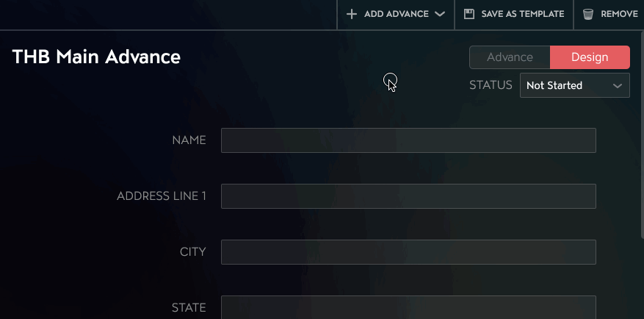Click the Add Advance menu label
Screen dimensions: 644x319
click(397, 14)
